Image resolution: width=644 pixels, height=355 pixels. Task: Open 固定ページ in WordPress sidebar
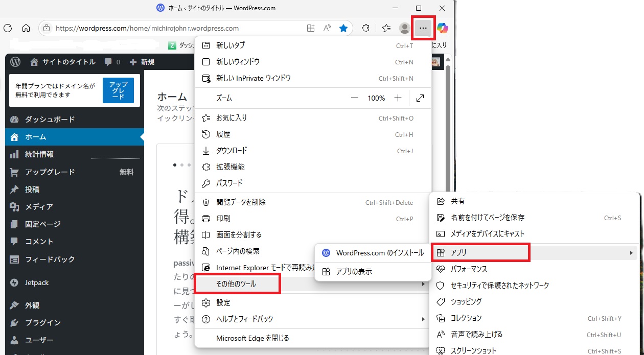tap(75, 224)
